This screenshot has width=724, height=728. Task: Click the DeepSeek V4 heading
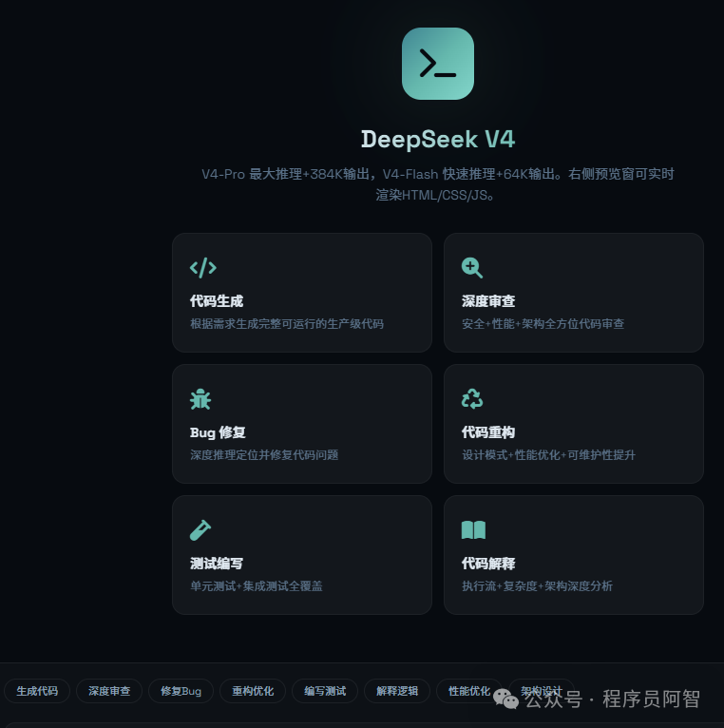(x=438, y=140)
